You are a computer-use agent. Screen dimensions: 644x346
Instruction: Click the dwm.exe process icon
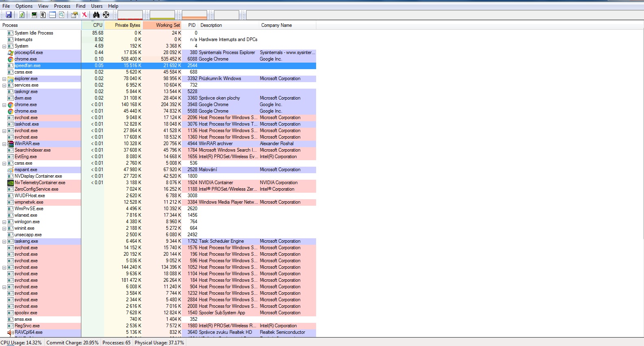coord(11,98)
